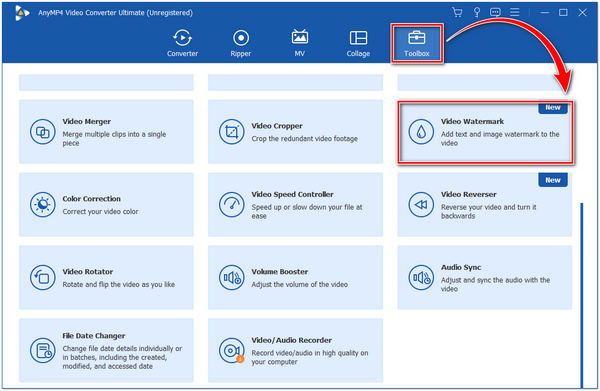Click the Video Watermark droplet icon
The width and height of the screenshot is (600, 391).
pos(421,132)
